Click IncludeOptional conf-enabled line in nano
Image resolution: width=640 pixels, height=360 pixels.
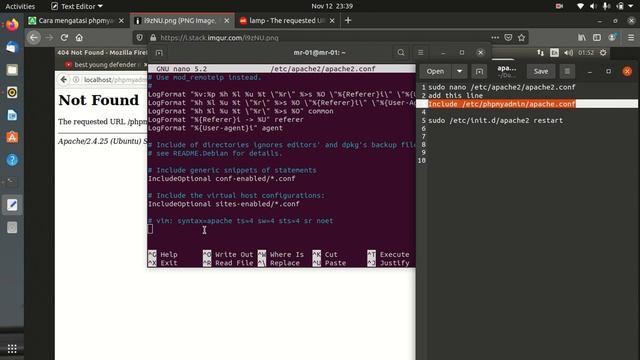(x=222, y=179)
